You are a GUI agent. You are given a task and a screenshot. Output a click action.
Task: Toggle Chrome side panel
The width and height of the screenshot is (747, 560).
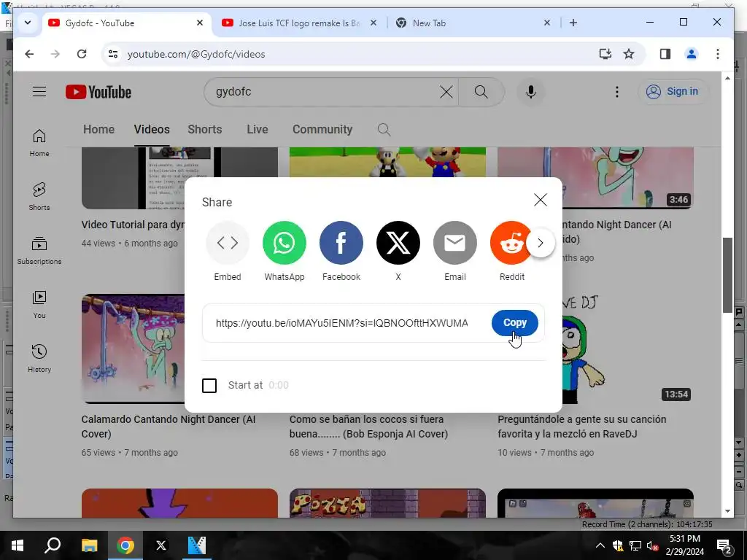point(665,54)
